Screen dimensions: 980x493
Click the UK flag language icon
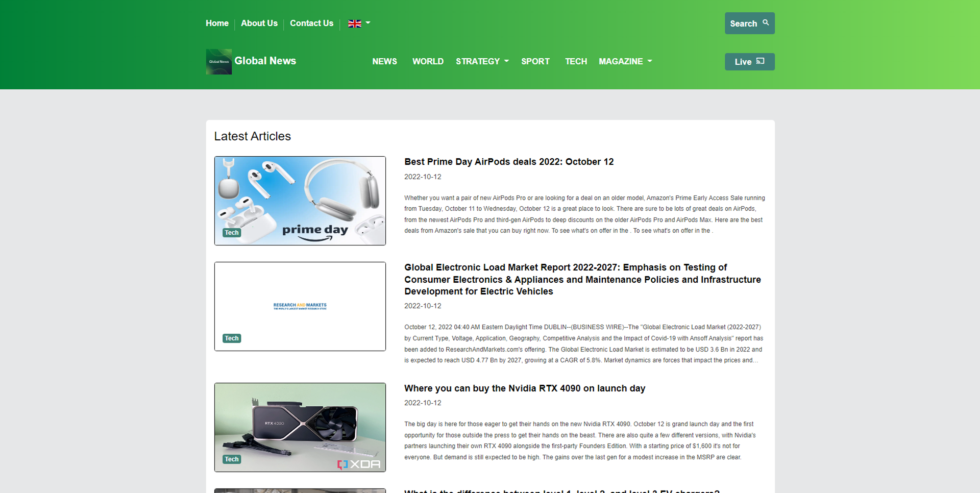(355, 23)
